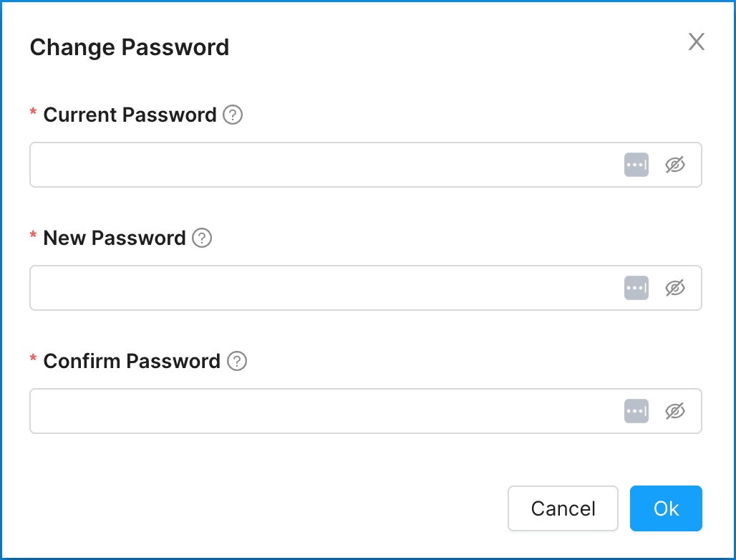Click into the New Password input field
The image size is (736, 560).
click(322, 288)
